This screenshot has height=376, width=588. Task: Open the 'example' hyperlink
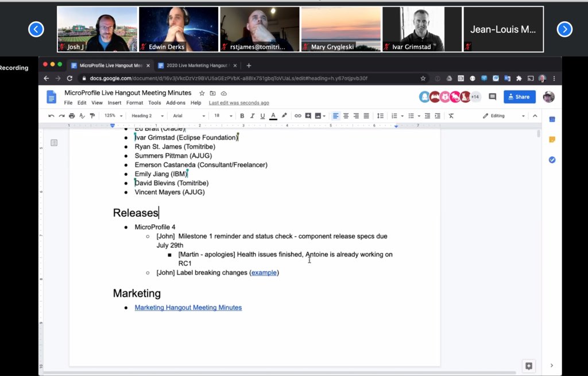(264, 273)
